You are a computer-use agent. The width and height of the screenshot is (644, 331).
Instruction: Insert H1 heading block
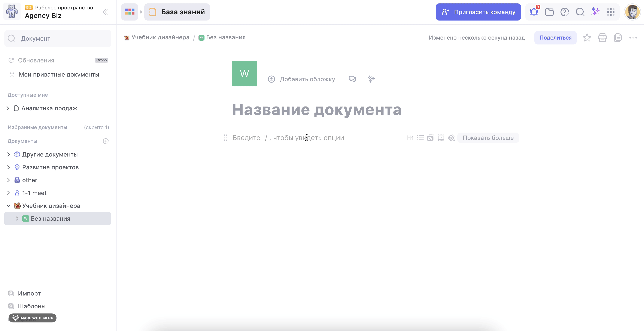pyautogui.click(x=410, y=138)
